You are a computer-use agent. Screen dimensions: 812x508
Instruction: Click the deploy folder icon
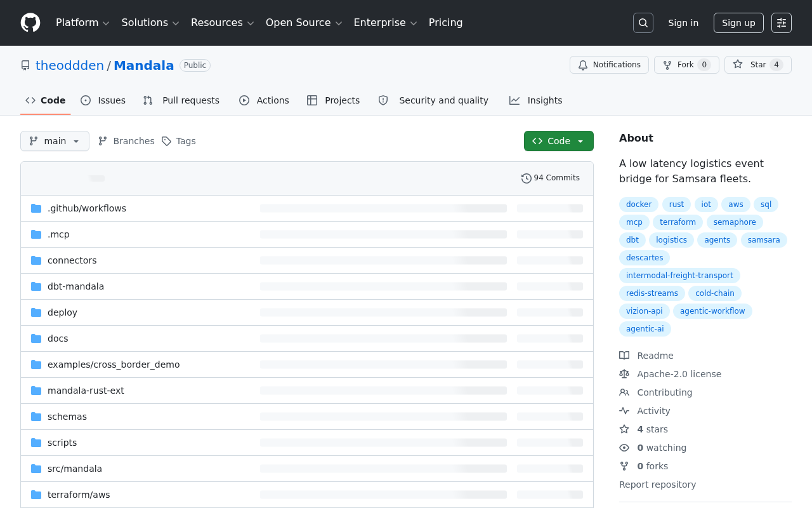tap(36, 312)
